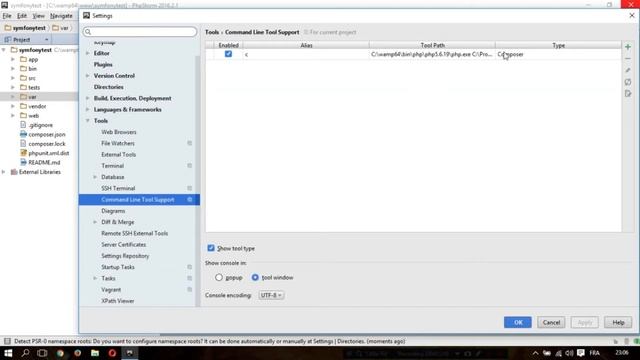Open the notification center icon
This screenshot has height=360, width=640.
click(581, 353)
